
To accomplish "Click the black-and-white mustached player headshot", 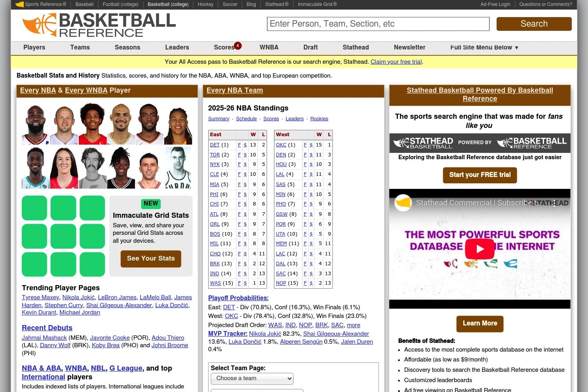I will (x=92, y=167).
